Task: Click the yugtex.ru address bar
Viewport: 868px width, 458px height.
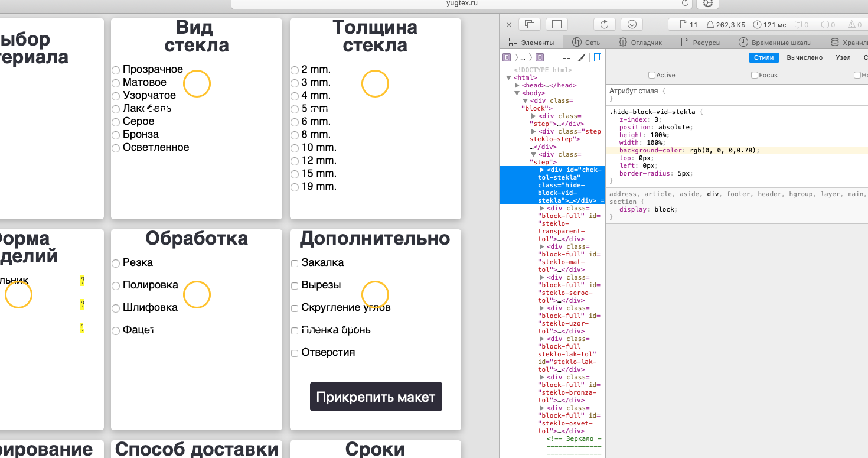Action: (462, 4)
